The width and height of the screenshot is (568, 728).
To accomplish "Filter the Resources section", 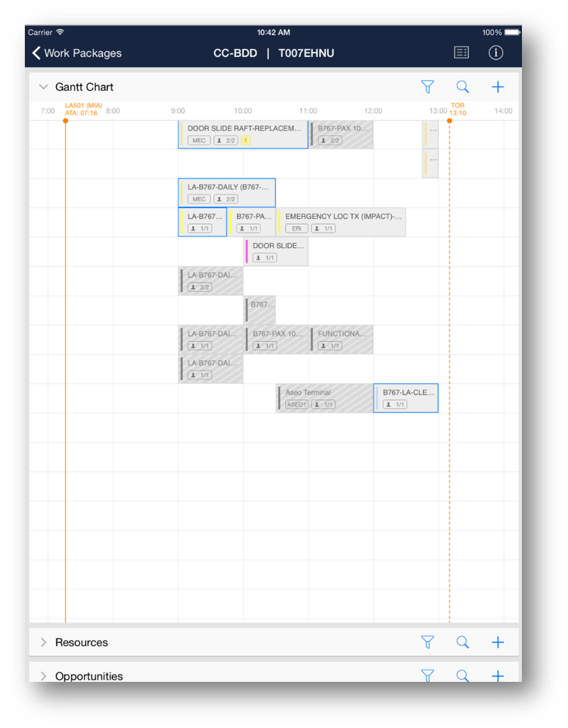I will [x=428, y=642].
